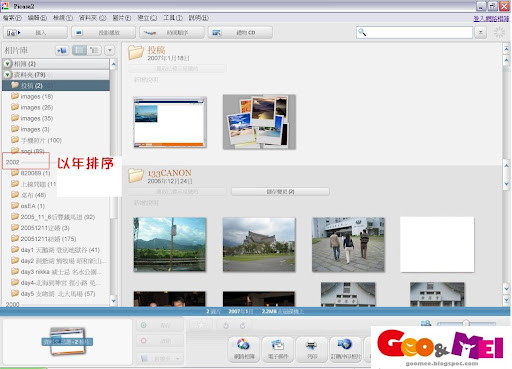Select the three people walking photo
This screenshot has width=512, height=369.
pos(348,244)
